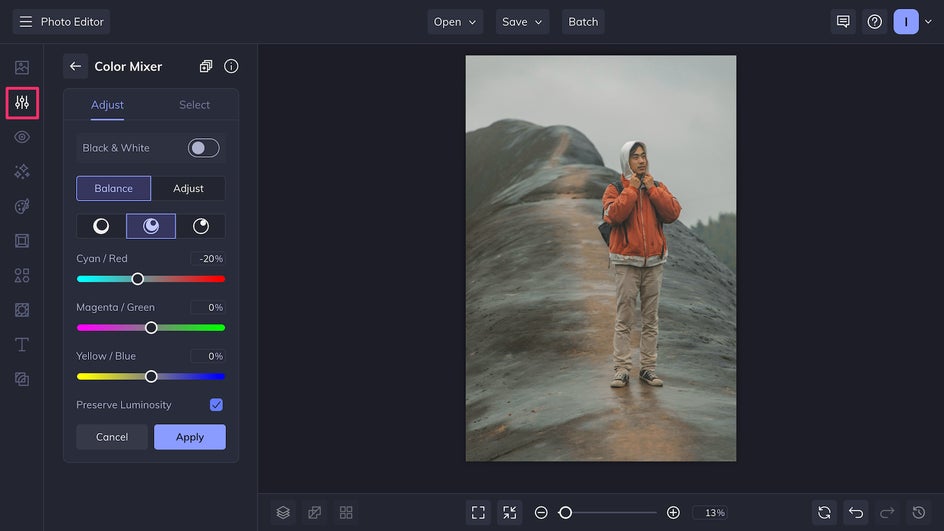Click the Cancel button

112,437
